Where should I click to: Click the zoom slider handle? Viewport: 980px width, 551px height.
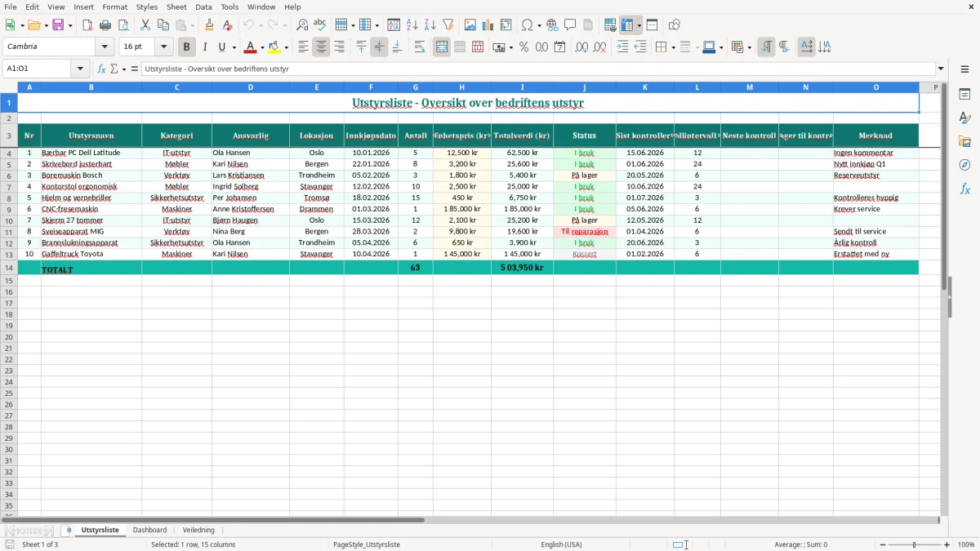pyautogui.click(x=914, y=544)
